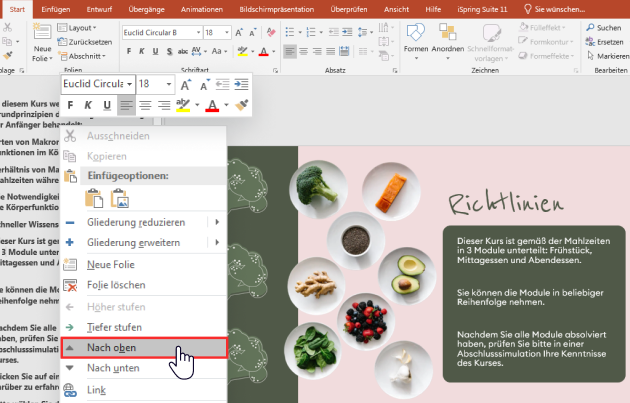Open the mini toolbar font name dropdown
This screenshot has width=630, height=403.
[x=128, y=84]
